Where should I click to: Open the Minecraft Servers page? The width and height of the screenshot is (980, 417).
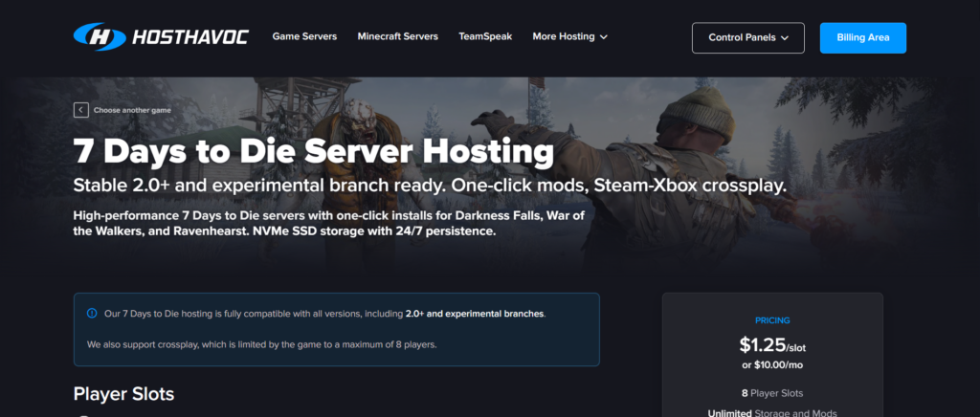coord(397,37)
